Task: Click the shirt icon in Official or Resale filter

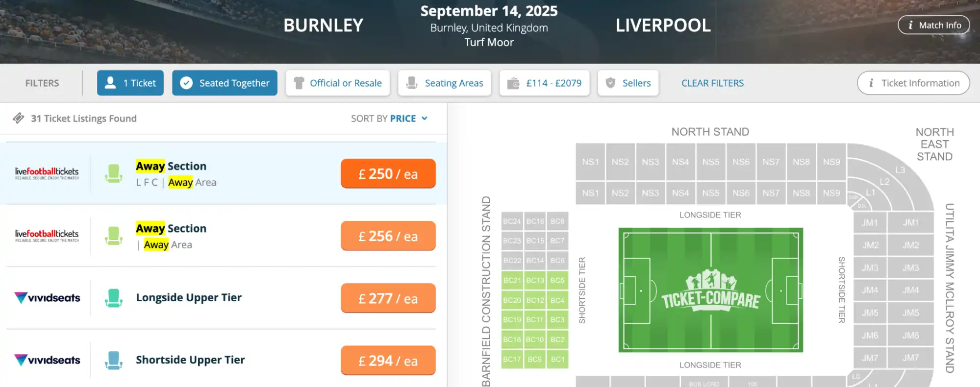Action: coord(300,83)
